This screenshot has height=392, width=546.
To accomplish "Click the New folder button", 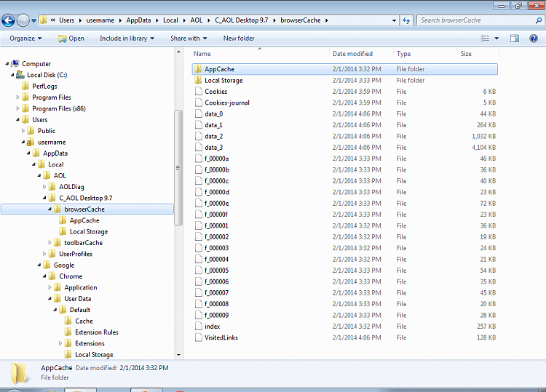I will point(239,39).
